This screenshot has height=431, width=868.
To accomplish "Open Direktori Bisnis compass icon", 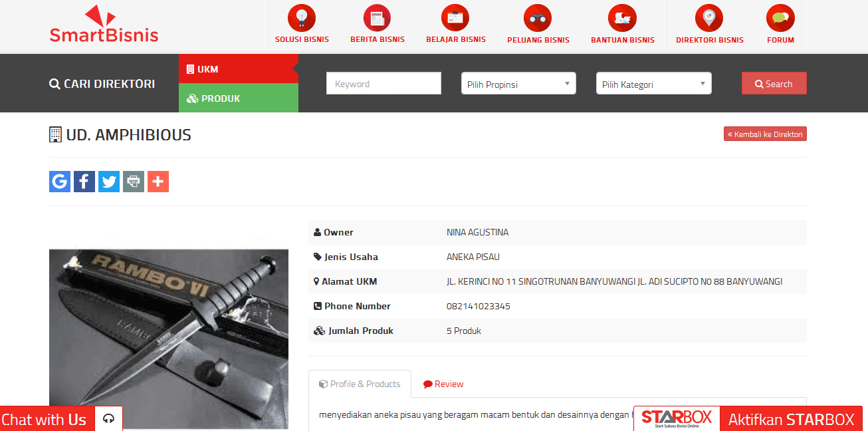I will tap(709, 18).
